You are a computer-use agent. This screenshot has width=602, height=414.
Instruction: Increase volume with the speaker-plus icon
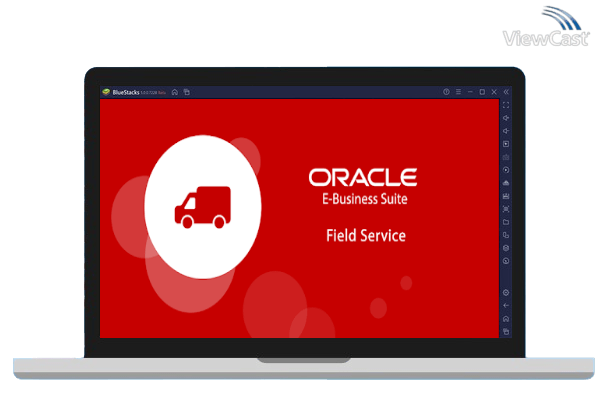(506, 118)
